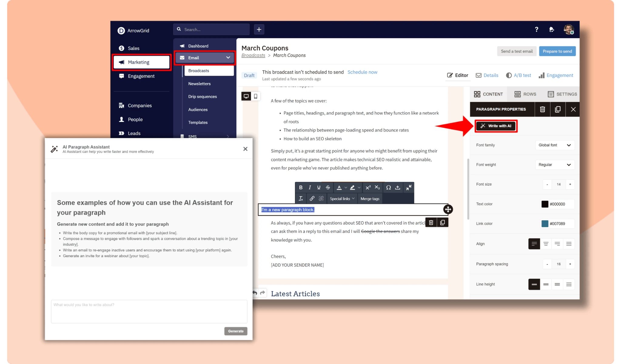Screen dimensions: 621x364
Task: Select the Bold formatting icon
Action: (301, 187)
